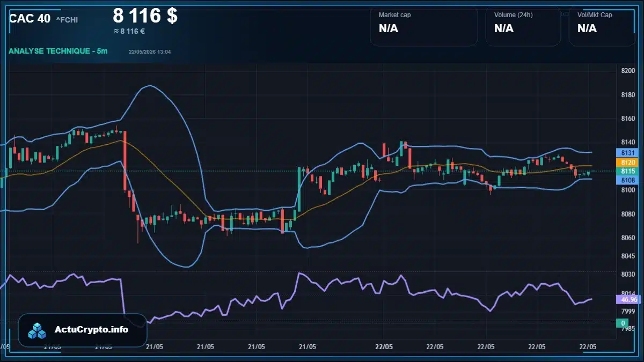The width and height of the screenshot is (644, 362).
Task: Click the ^FCHI ticker symbol
Action: [67, 20]
